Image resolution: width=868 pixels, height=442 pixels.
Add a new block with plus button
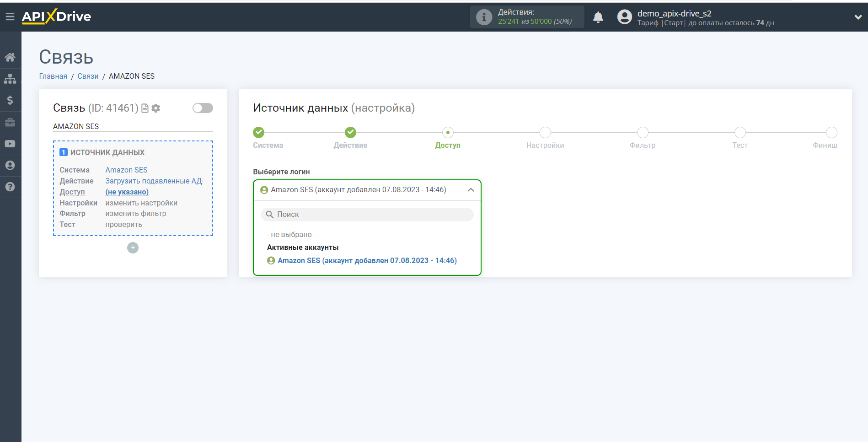[133, 248]
